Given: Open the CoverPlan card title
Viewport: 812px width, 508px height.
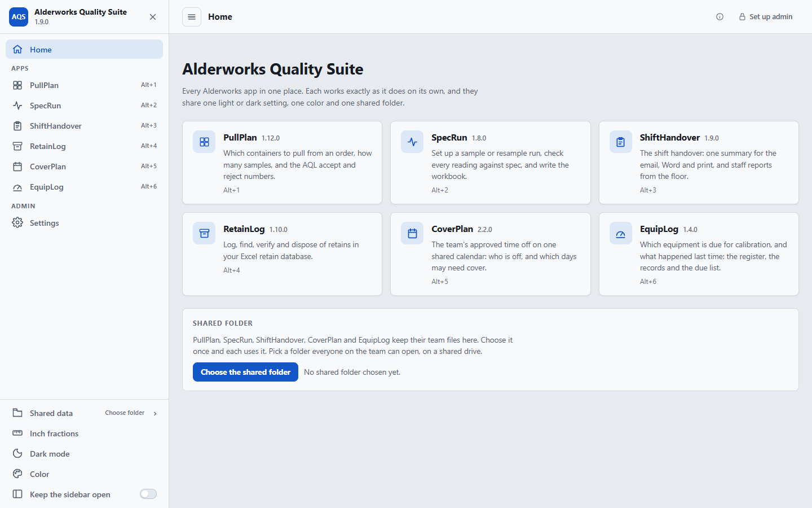Looking at the screenshot, I should (452, 229).
